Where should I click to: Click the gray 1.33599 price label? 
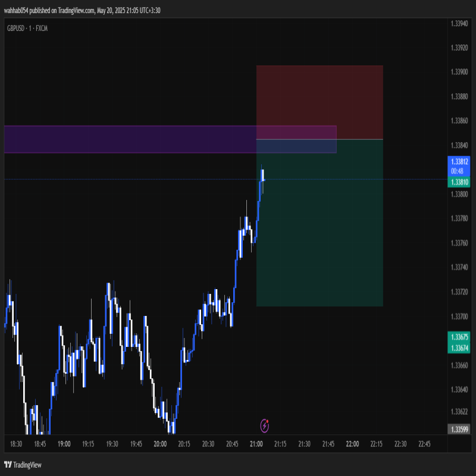point(459,429)
